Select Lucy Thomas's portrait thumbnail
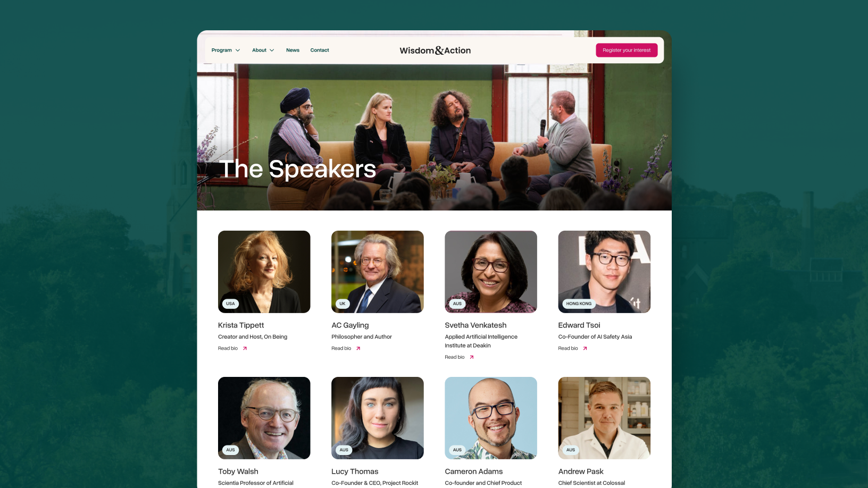Screen dimensions: 868x488 click(378, 418)
